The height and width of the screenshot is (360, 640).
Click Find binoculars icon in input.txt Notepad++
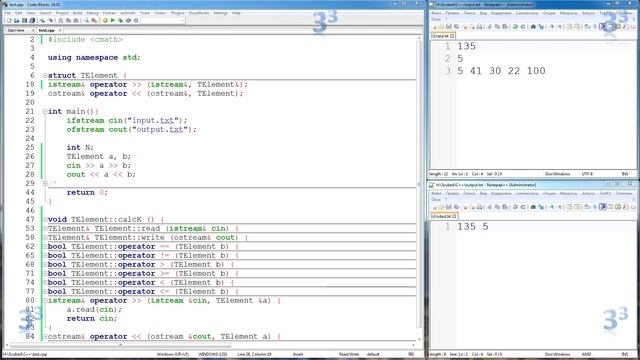click(533, 27)
